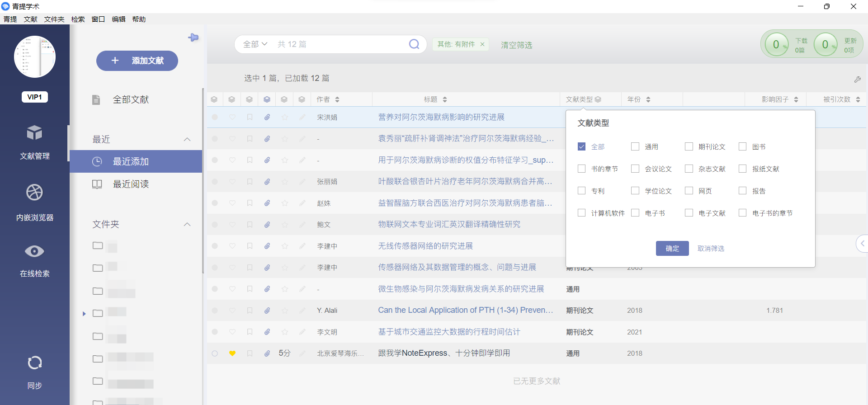Check the 电子书 checkbox
Image resolution: width=868 pixels, height=405 pixels.
click(x=635, y=213)
